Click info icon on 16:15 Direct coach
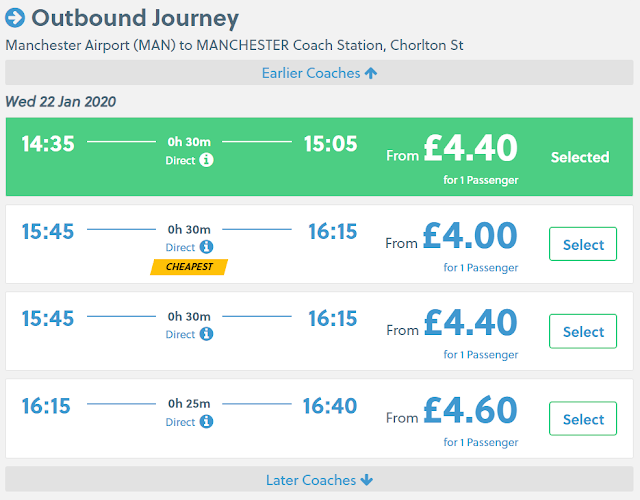640x500 pixels. pyautogui.click(x=206, y=422)
